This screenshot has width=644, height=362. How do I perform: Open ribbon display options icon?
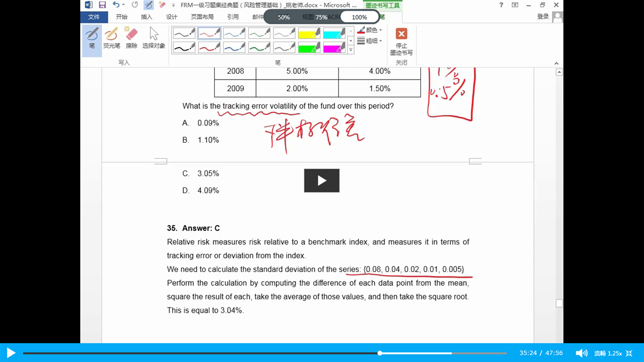pyautogui.click(x=515, y=5)
